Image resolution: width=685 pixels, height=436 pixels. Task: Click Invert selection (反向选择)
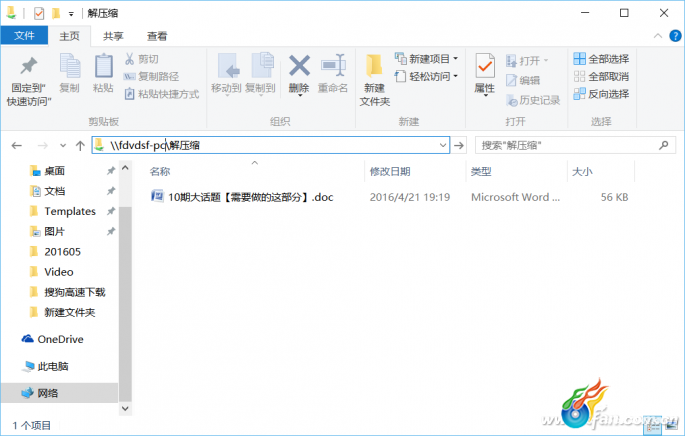pos(601,93)
